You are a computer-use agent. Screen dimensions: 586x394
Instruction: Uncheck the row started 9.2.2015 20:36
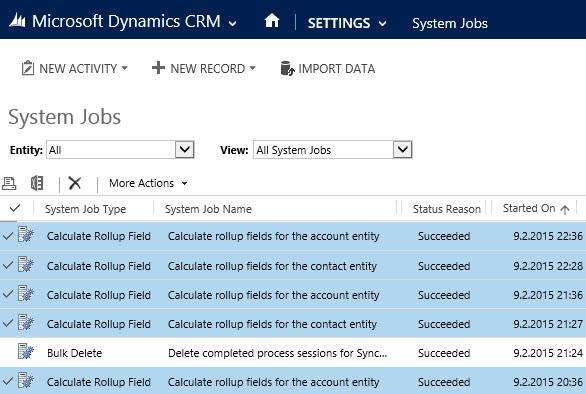(7, 382)
